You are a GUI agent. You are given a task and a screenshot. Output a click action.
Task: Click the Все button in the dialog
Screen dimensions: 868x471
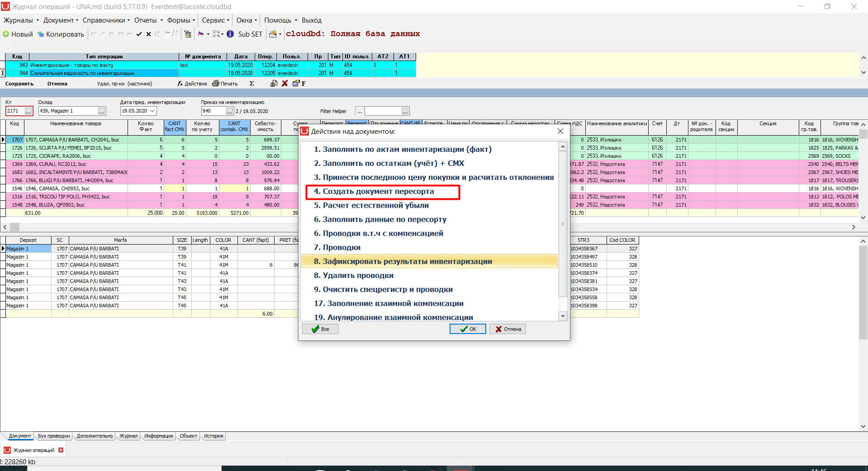coord(320,329)
